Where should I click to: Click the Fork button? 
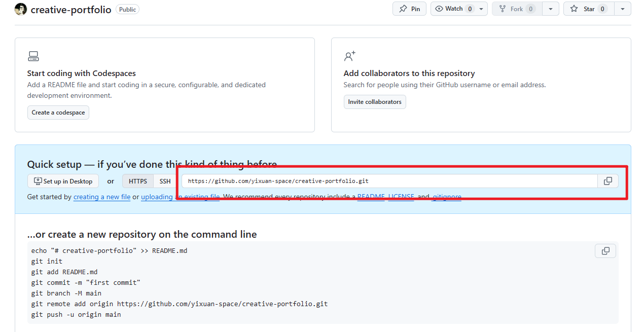pos(517,9)
